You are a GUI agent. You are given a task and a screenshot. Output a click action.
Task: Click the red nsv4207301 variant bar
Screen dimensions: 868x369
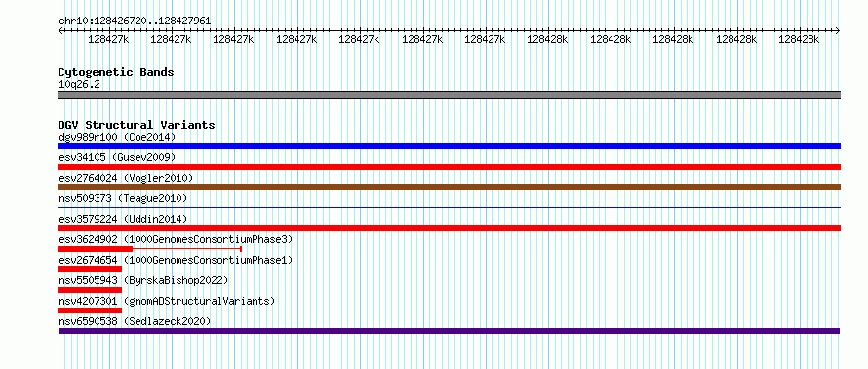pos(90,310)
